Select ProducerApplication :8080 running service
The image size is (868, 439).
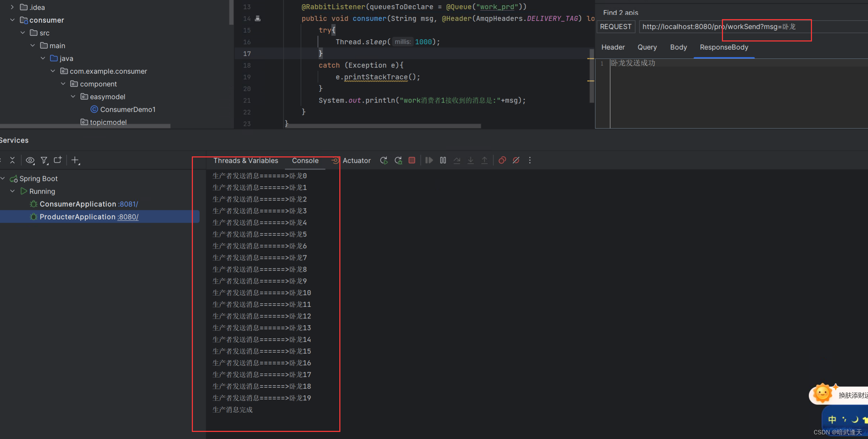(88, 217)
